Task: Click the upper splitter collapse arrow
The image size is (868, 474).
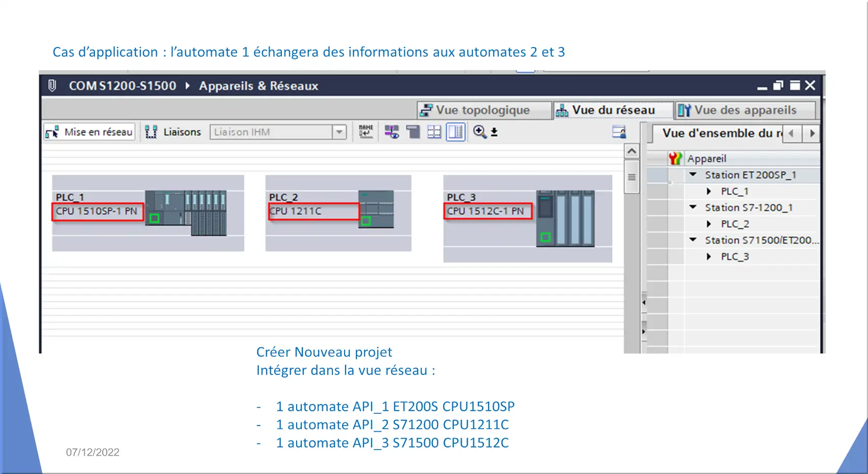Action: [643, 302]
